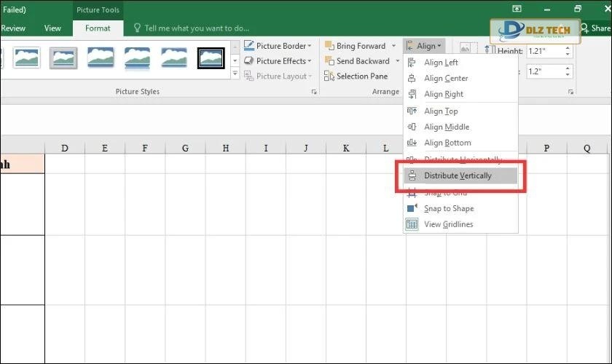612x364 pixels.
Task: Click the Align Right icon
Action: [412, 94]
